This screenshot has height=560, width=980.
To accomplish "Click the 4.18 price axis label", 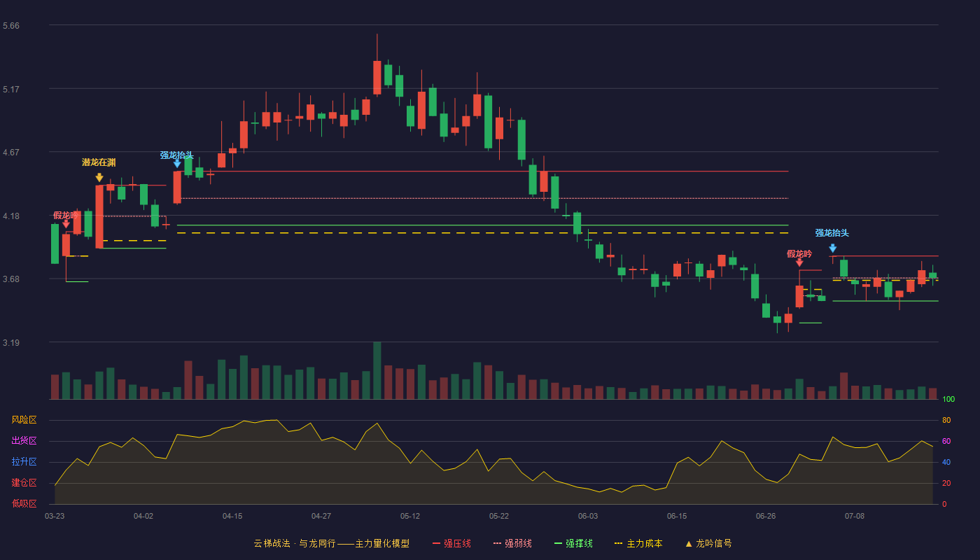I will point(11,216).
